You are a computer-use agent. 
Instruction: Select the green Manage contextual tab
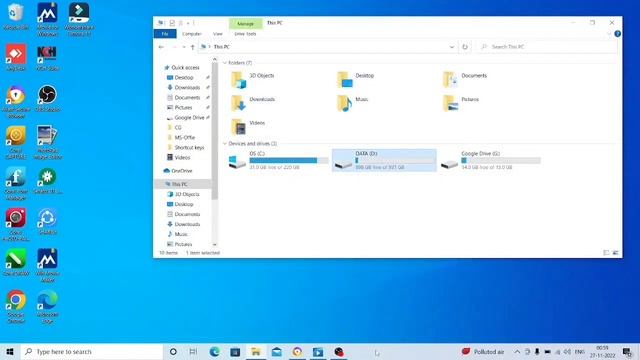tap(245, 24)
